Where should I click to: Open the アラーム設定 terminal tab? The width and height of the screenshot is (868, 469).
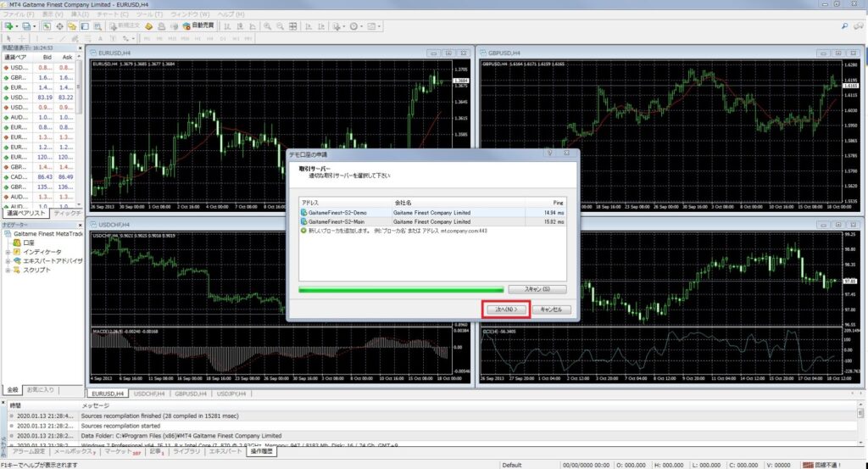29,452
